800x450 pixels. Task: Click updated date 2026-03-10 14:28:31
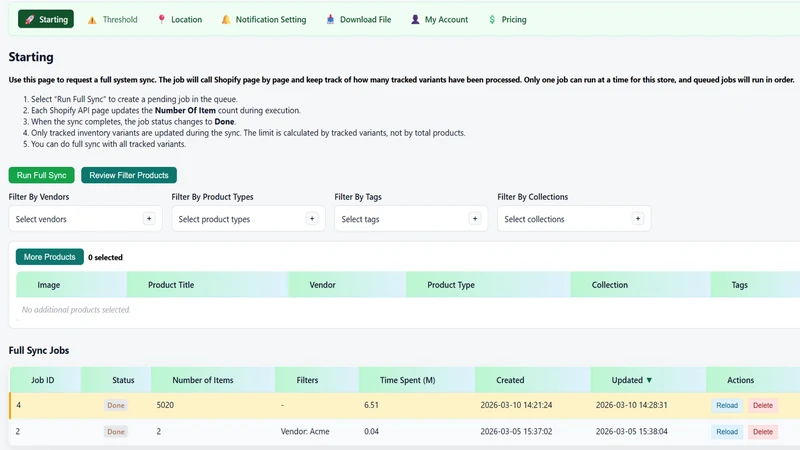tap(632, 405)
